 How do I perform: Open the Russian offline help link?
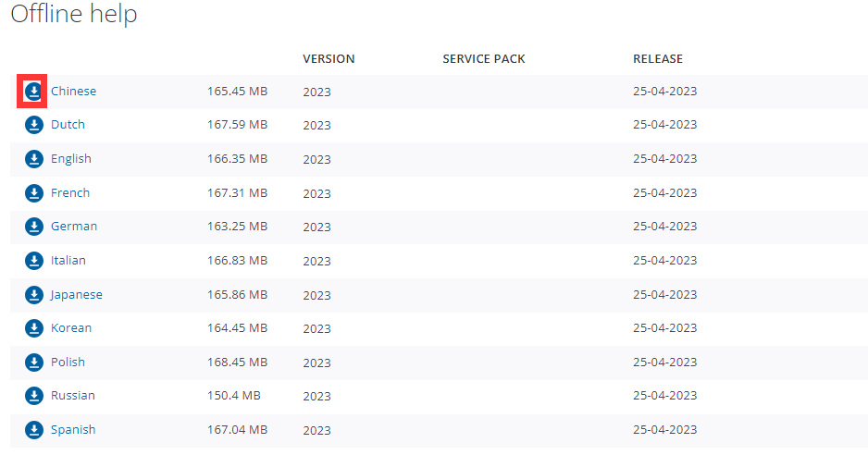(x=73, y=396)
